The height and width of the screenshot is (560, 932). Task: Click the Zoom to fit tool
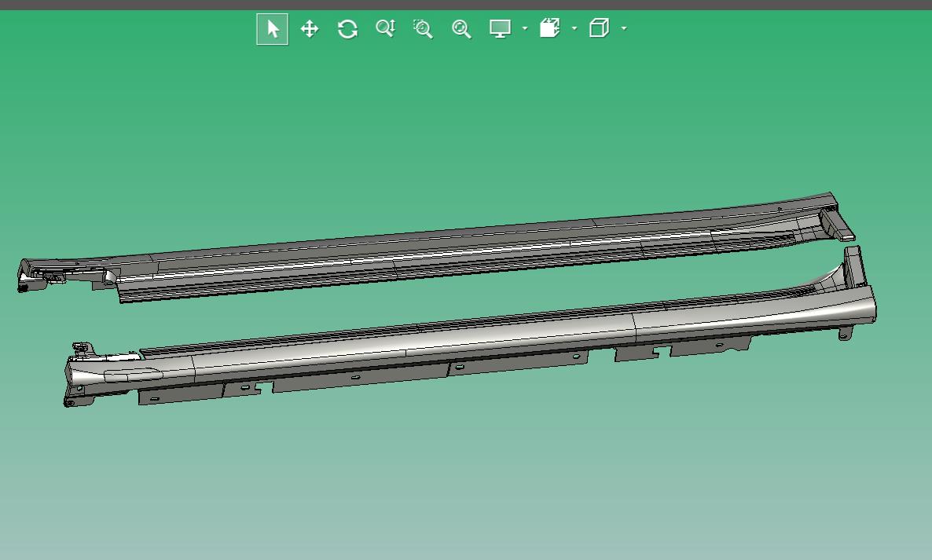tap(461, 28)
